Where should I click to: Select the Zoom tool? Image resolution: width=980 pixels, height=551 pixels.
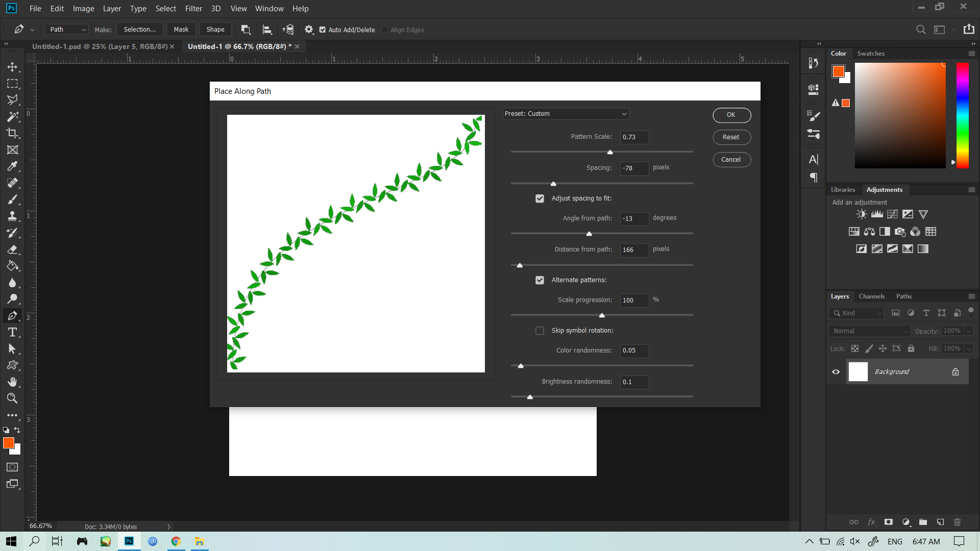[13, 398]
